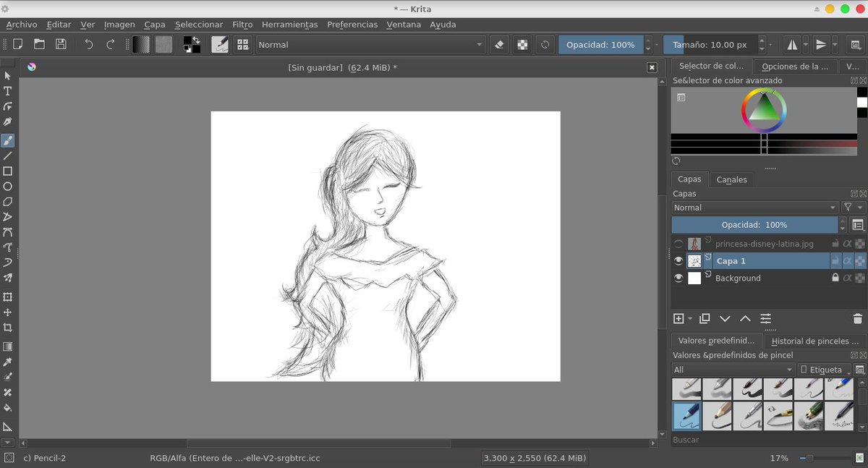This screenshot has width=868, height=468.
Task: Click the advanced color selector wheel
Action: pyautogui.click(x=763, y=110)
